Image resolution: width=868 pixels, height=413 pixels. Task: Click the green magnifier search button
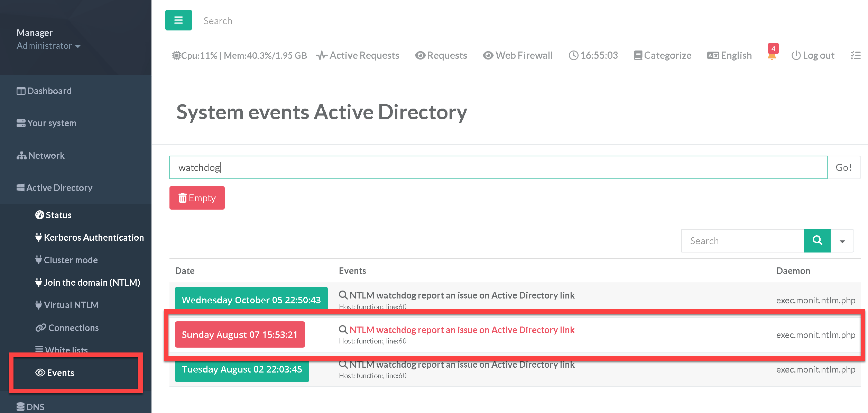click(817, 240)
